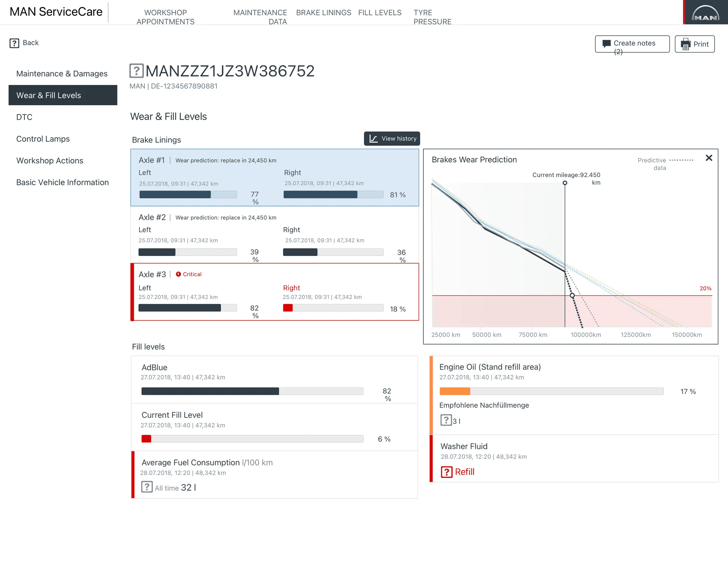The height and width of the screenshot is (570, 728).
Task: Open the Workshop Appointments tab
Action: coord(165,17)
